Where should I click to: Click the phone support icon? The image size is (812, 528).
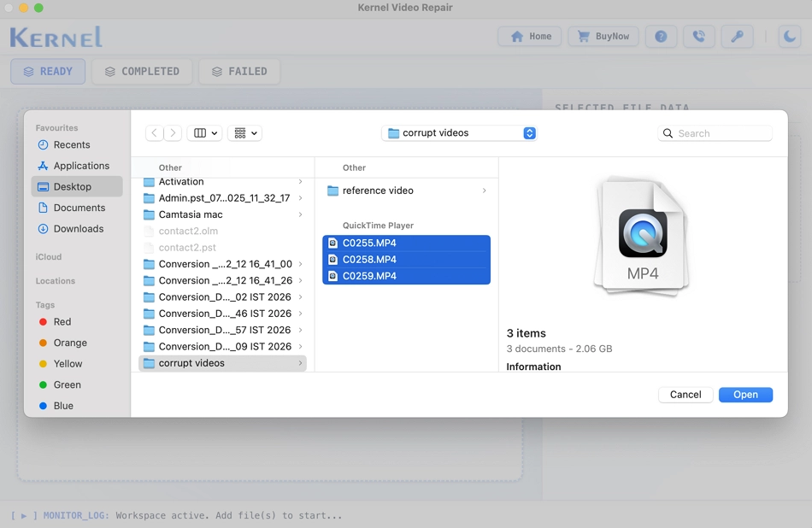coord(698,36)
